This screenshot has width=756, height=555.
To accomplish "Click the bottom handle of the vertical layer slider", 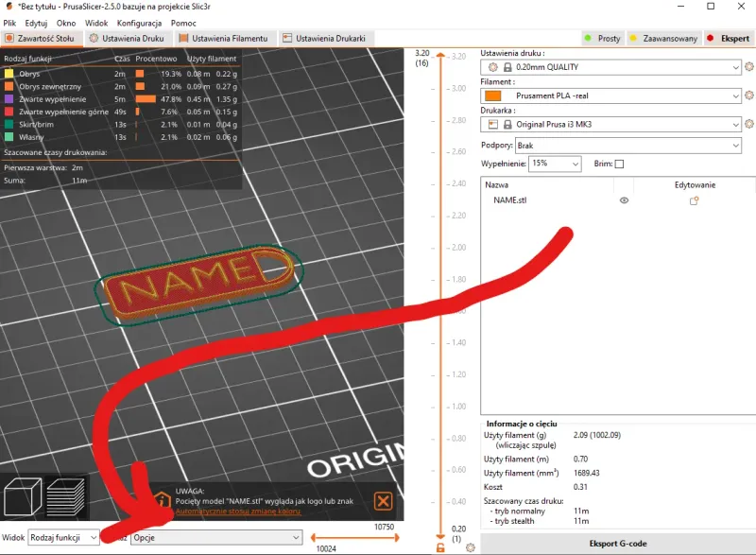I will tap(440, 536).
